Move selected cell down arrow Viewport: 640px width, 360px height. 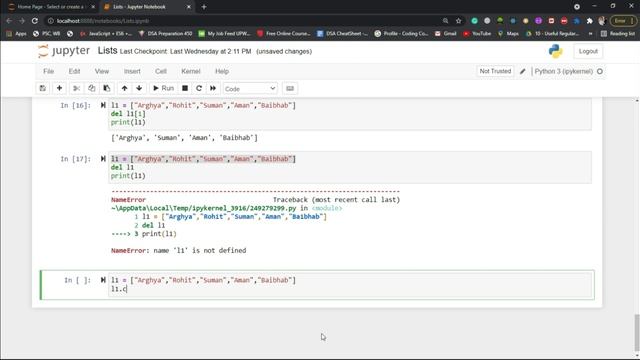pos(139,88)
